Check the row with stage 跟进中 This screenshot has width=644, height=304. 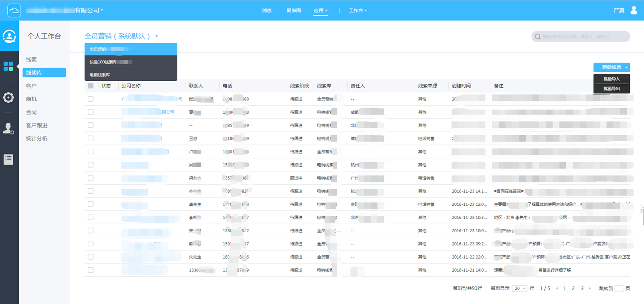click(91, 178)
